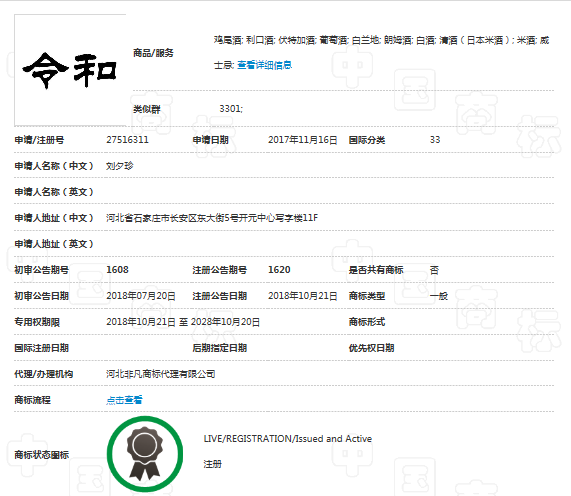
Task: Select applicant name 刘夕珍
Action: pos(119,166)
